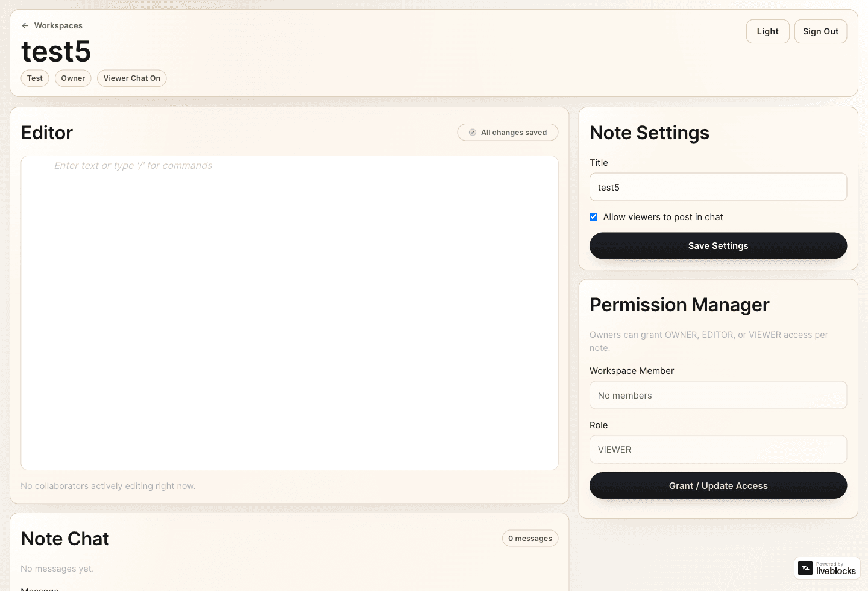Click the Viewer Chat On badge
Screen dimensions: 868x591
pyautogui.click(x=131, y=78)
